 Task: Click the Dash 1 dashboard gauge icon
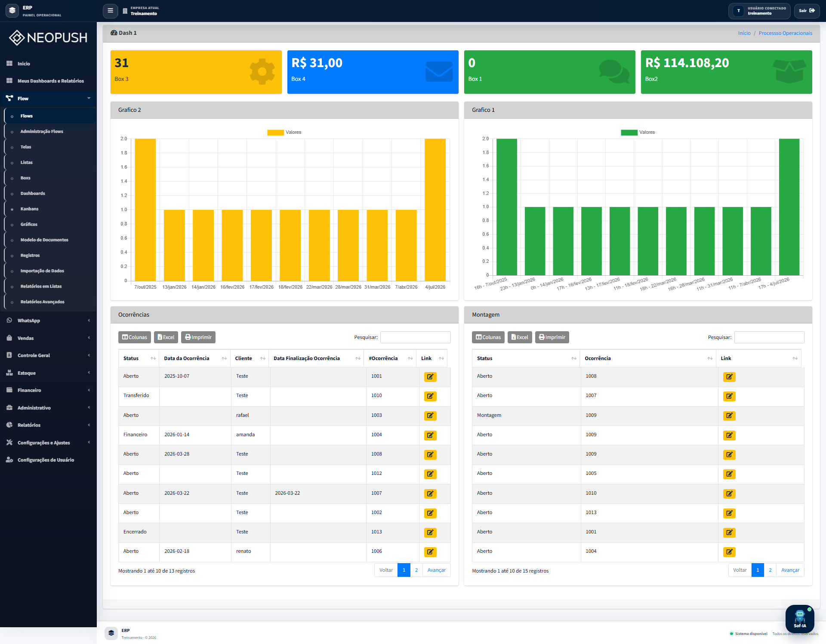114,33
